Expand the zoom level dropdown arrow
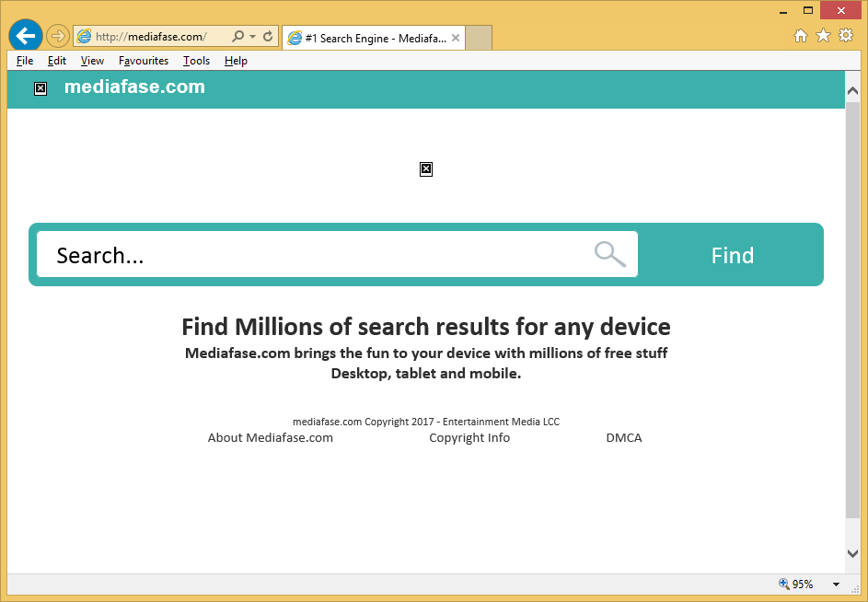Screen dimensions: 868x602 [836, 585]
